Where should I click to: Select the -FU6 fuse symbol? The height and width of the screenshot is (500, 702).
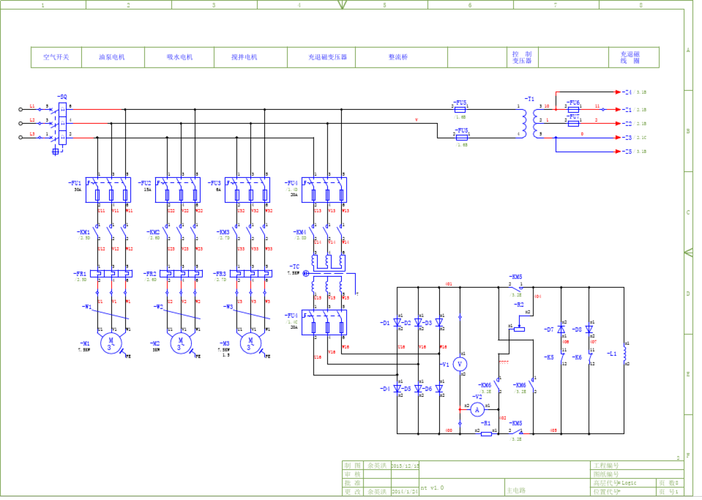[574, 110]
